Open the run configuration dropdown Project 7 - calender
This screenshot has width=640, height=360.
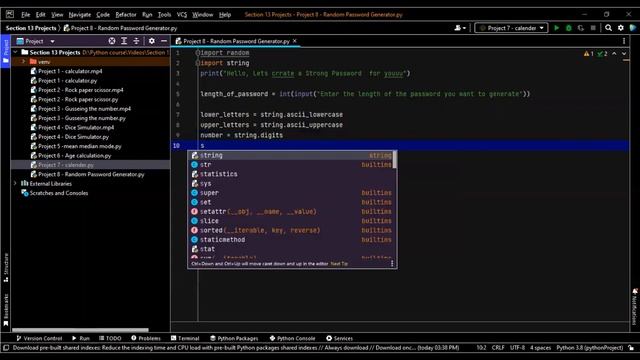click(511, 28)
